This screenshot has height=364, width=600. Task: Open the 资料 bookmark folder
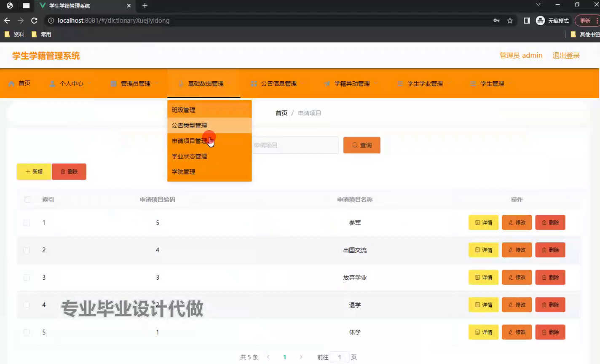[x=14, y=35]
